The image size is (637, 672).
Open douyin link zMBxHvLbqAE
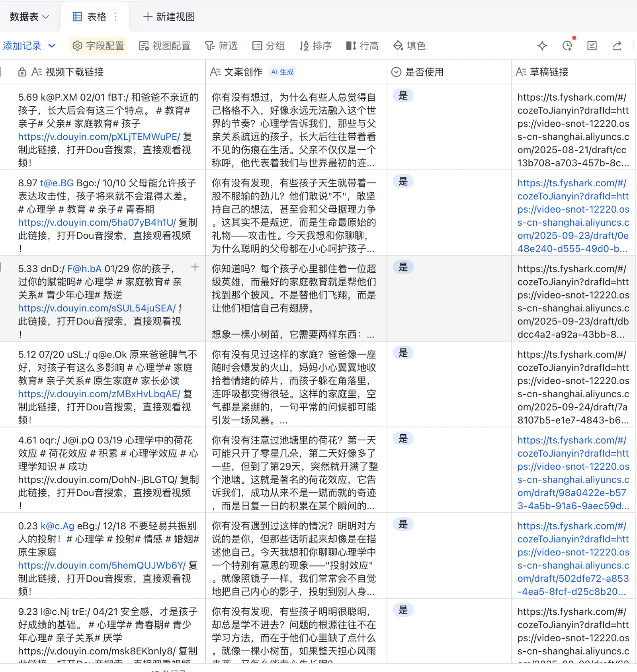(x=99, y=394)
